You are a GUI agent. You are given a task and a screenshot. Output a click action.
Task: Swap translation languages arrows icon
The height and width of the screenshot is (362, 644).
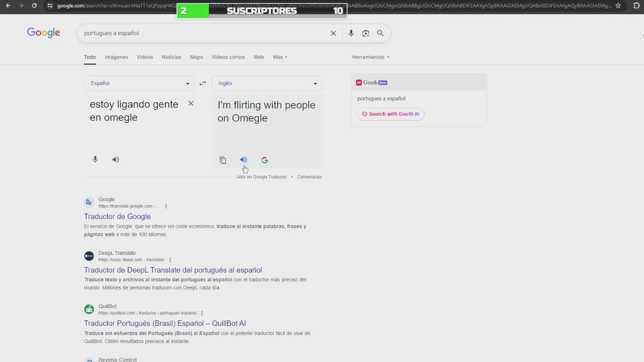pyautogui.click(x=202, y=83)
